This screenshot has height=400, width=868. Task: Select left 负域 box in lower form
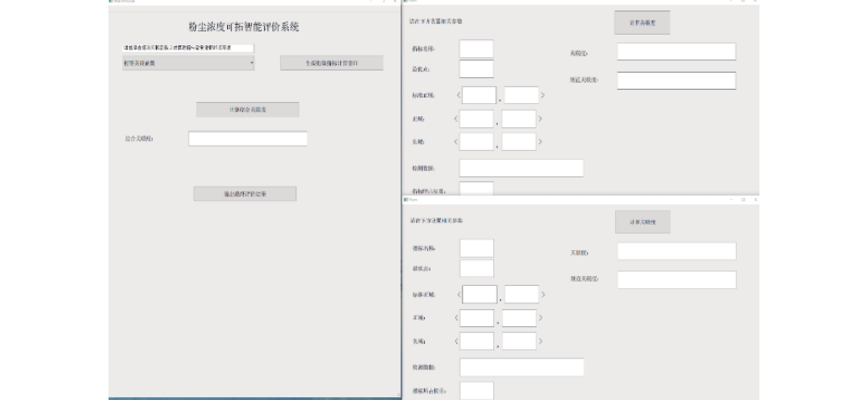477,341
